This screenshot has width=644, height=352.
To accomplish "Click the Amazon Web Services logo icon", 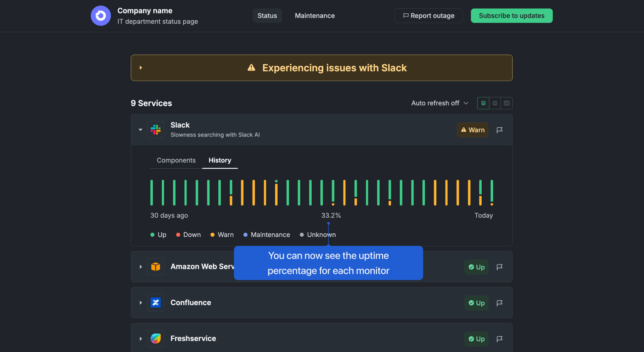I will [156, 267].
